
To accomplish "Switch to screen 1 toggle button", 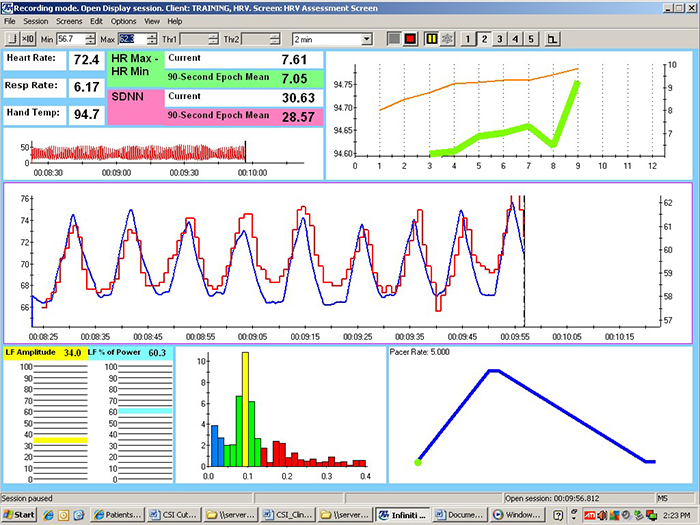I will [467, 39].
